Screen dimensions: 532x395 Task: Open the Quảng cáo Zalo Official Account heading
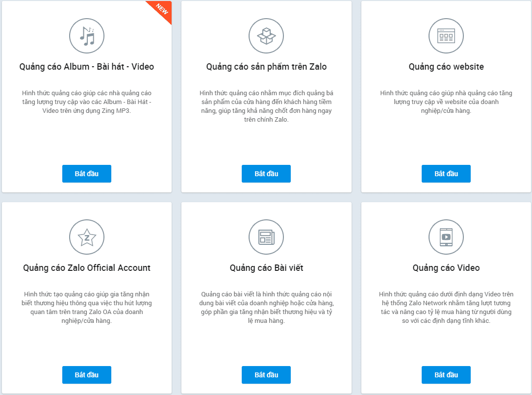pyautogui.click(x=87, y=268)
